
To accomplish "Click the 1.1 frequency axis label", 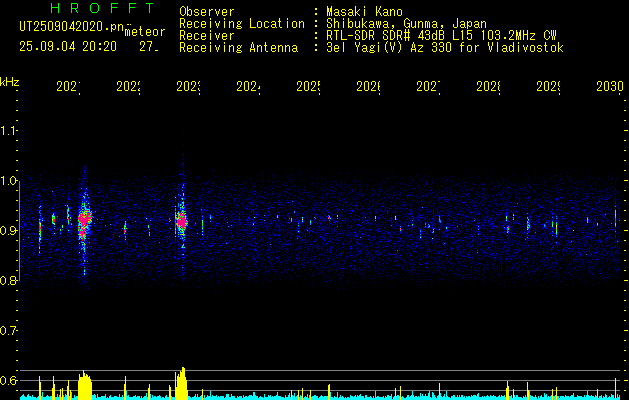I will [x=9, y=131].
